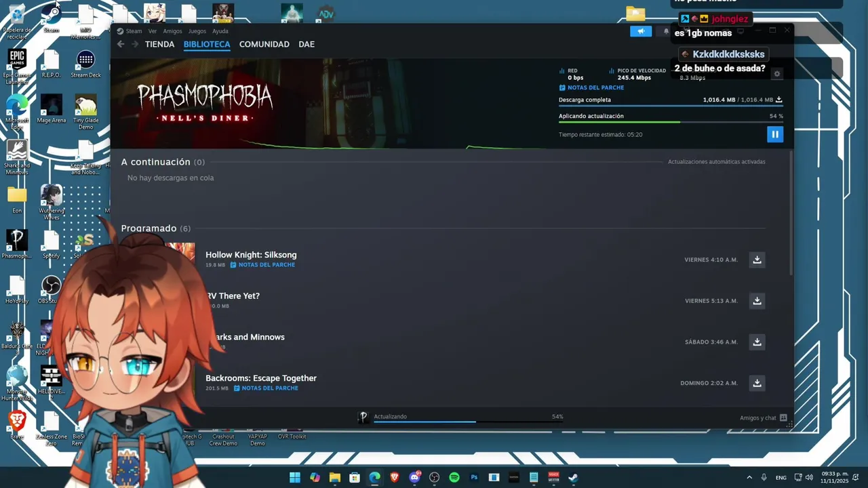Screen dimensions: 868x488
Task: Click the downloads list scrollbar
Action: (x=791, y=211)
